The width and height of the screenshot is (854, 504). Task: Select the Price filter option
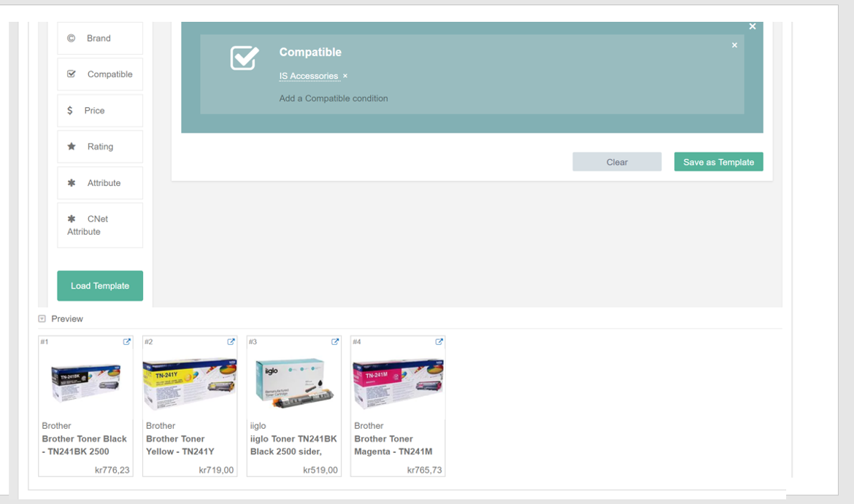[x=100, y=110]
